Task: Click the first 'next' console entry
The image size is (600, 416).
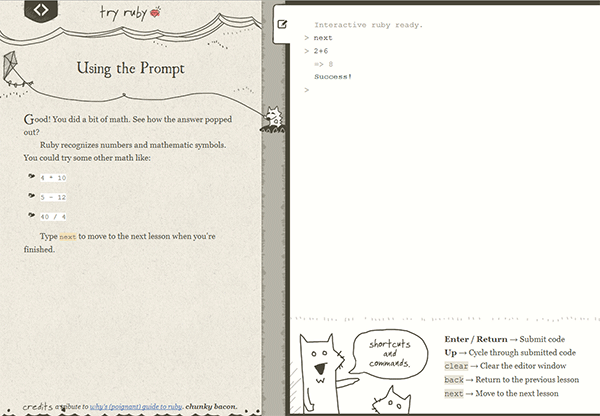Action: pos(323,38)
